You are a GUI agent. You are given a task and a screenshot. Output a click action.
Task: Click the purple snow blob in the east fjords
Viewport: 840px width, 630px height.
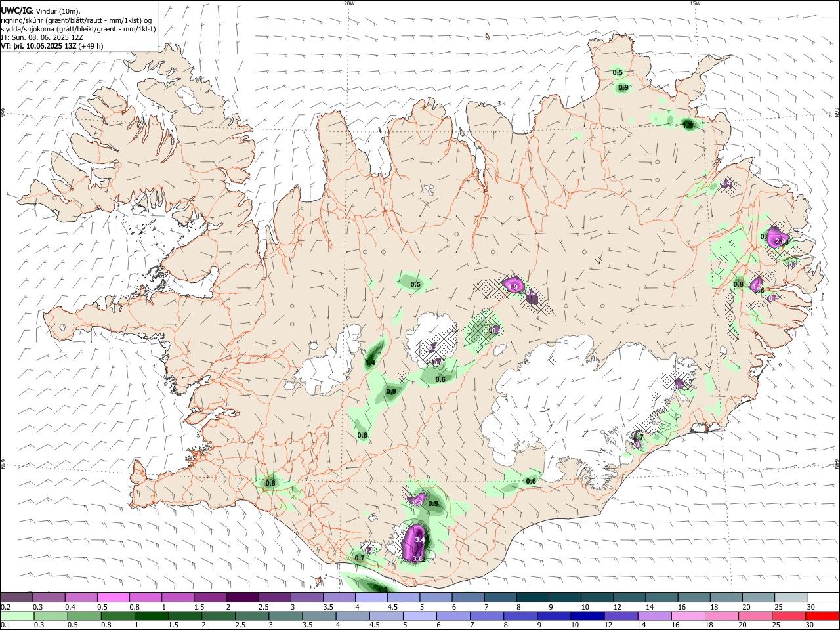point(778,237)
